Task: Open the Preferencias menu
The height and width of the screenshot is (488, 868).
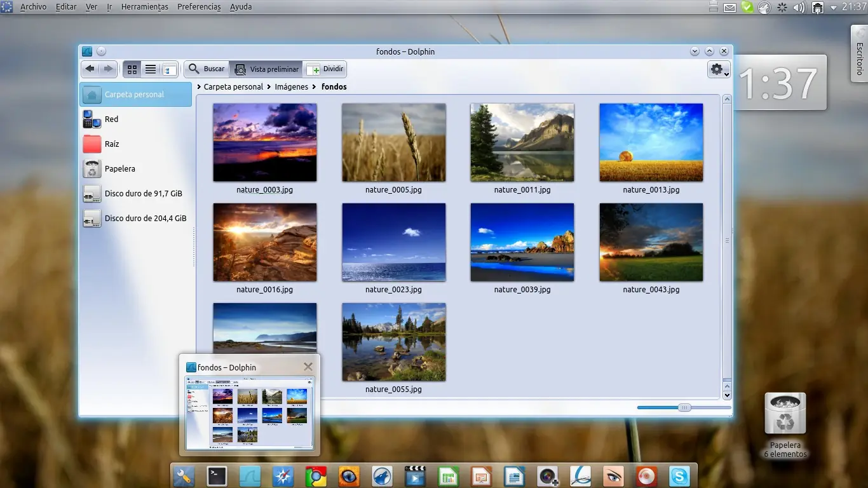Action: point(199,7)
